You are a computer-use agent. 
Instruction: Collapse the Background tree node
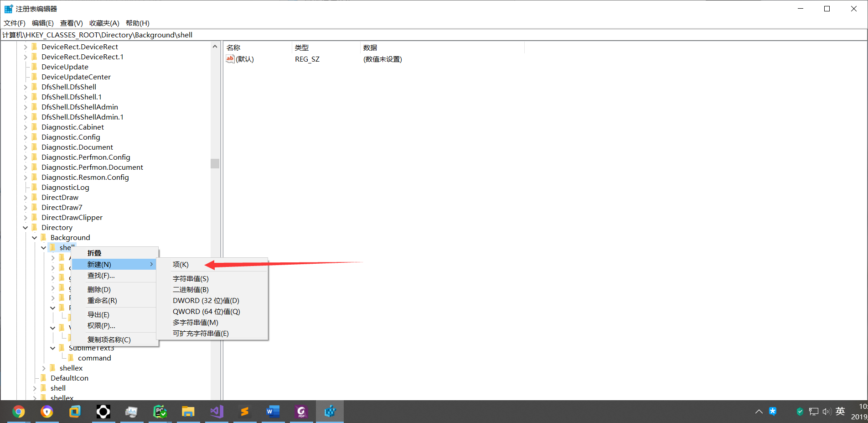pyautogui.click(x=35, y=237)
